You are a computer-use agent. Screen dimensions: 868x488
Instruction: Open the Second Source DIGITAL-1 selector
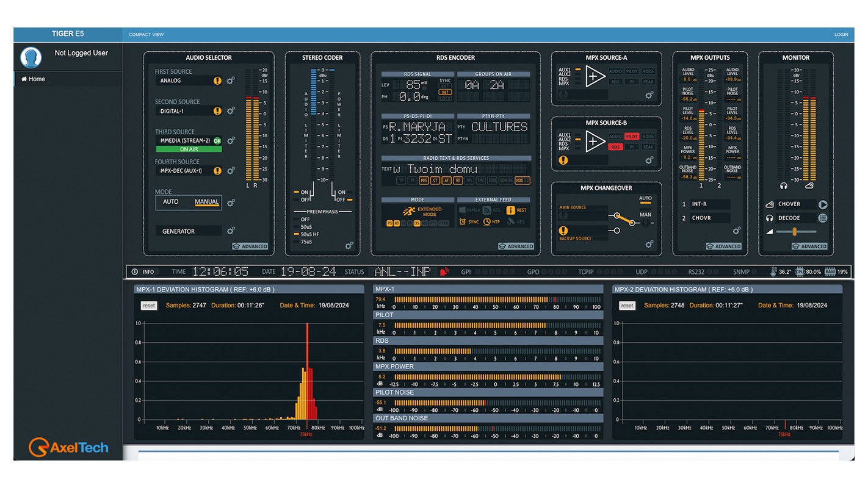(186, 111)
